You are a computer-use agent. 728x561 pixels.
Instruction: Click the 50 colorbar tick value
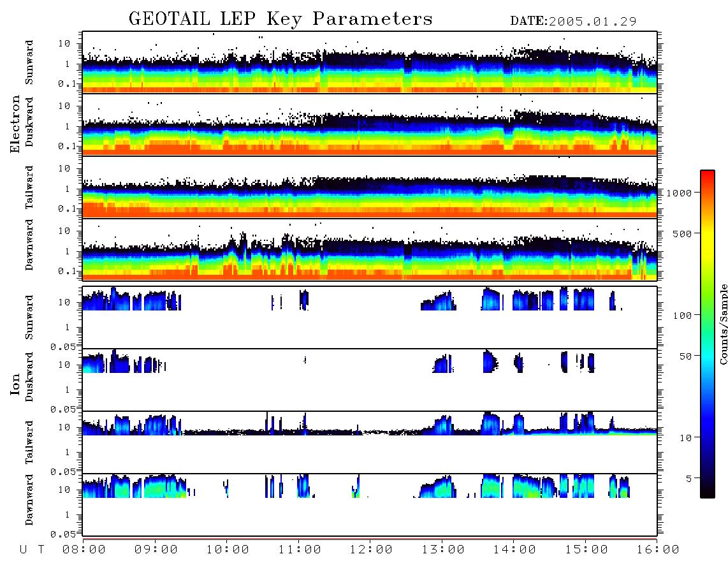tap(685, 356)
